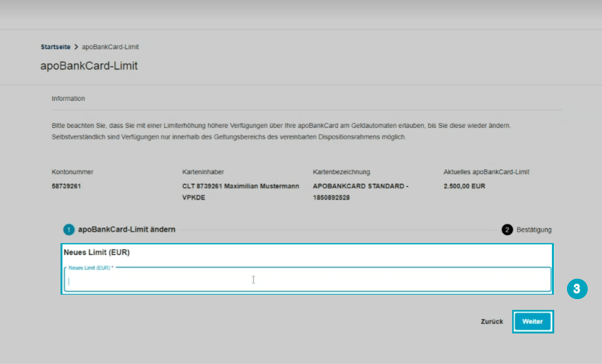Image resolution: width=602 pixels, height=364 pixels.
Task: Click the Information section label
Action: (x=68, y=99)
